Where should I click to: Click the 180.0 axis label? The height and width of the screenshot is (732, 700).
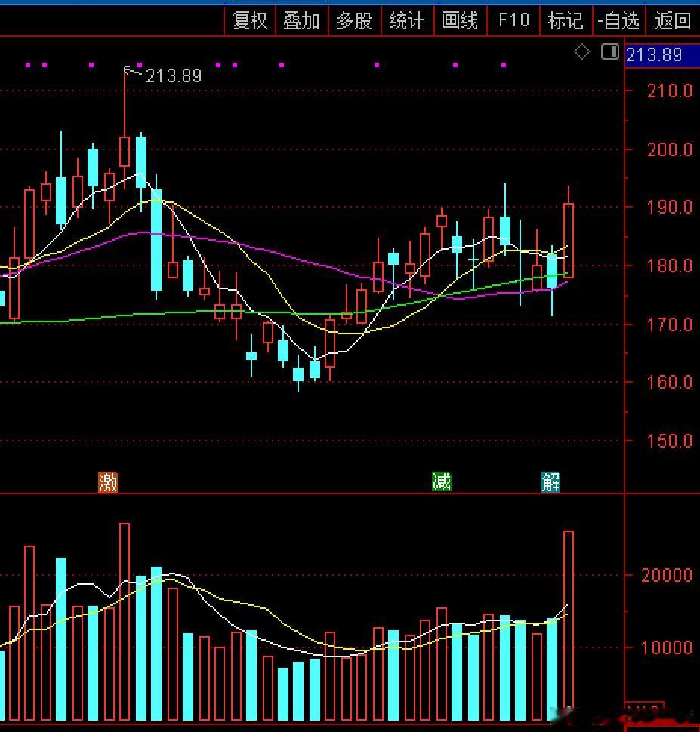click(669, 266)
